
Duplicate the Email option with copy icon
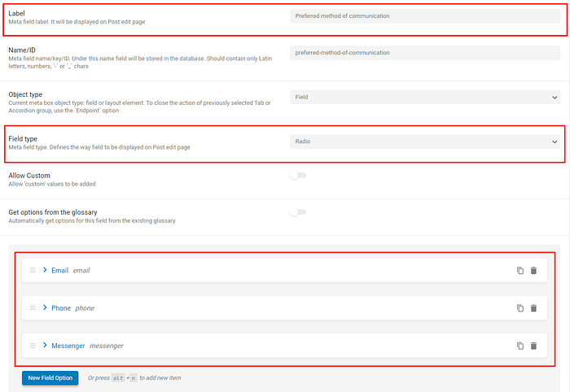[x=520, y=270]
